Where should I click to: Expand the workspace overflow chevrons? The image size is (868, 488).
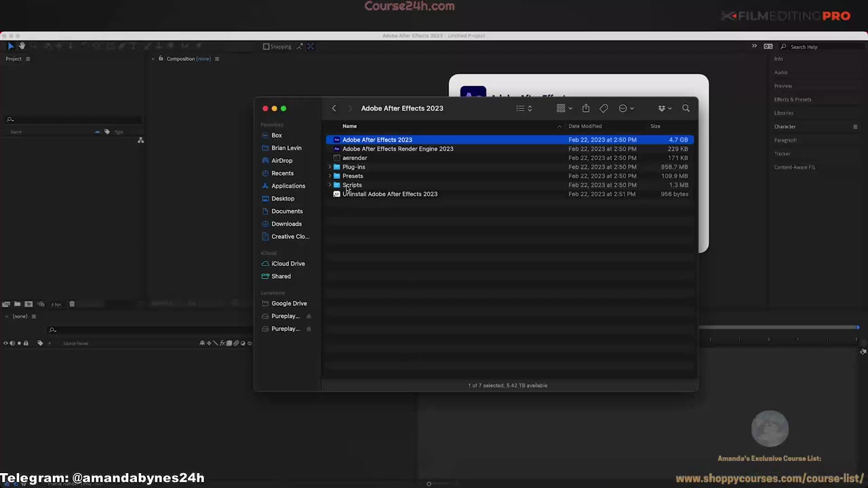[754, 46]
